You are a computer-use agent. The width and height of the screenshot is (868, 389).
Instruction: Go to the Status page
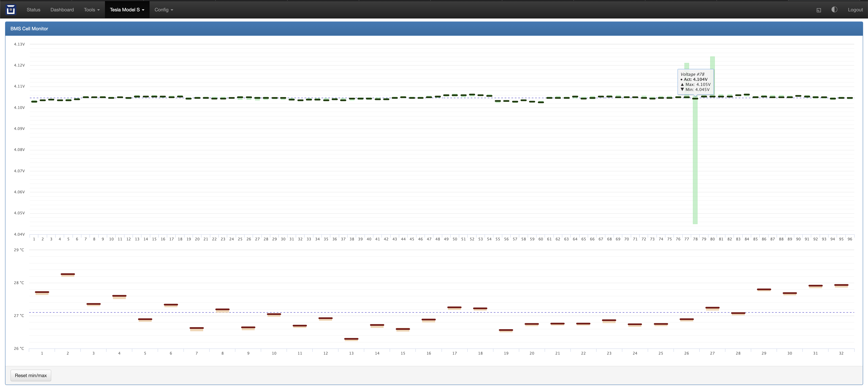[33, 10]
